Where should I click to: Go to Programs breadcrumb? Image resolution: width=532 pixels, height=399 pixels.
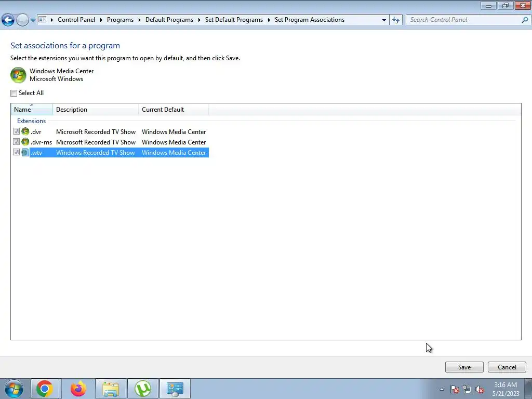(120, 20)
